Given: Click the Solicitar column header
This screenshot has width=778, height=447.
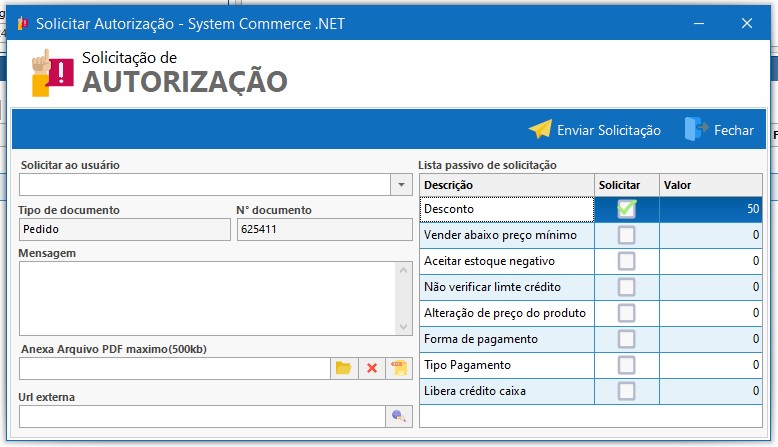Looking at the screenshot, I should (x=627, y=185).
